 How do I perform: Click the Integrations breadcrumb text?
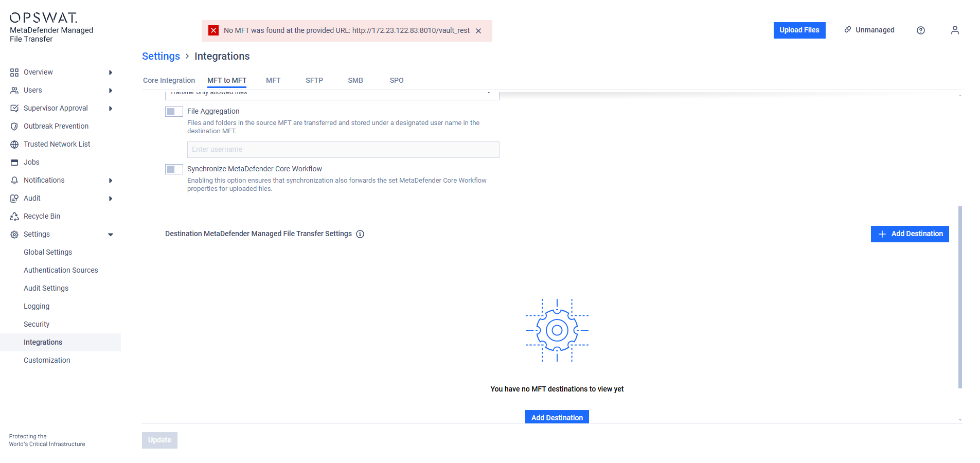pos(222,56)
